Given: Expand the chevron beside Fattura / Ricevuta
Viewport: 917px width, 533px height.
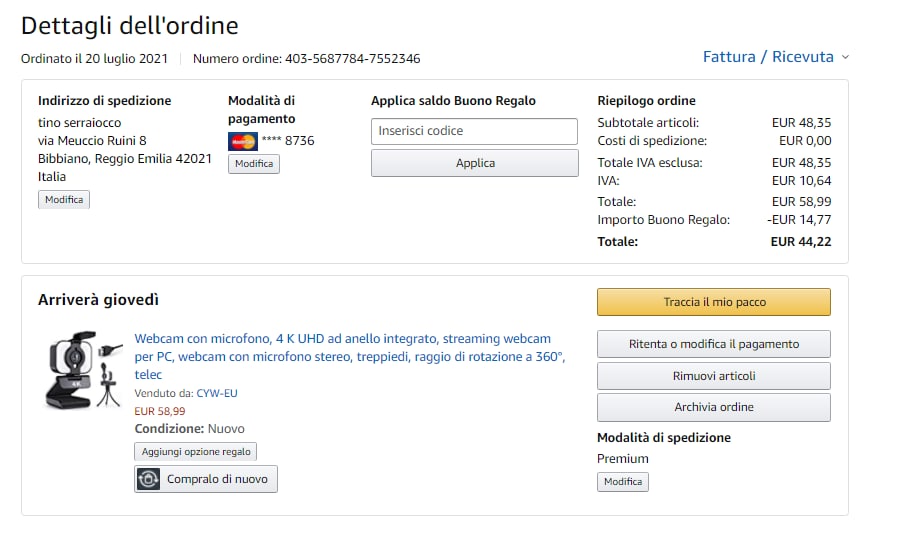Looking at the screenshot, I should click(846, 58).
